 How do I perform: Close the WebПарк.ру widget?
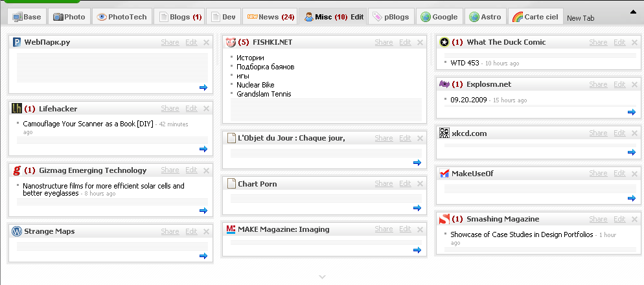tap(206, 42)
